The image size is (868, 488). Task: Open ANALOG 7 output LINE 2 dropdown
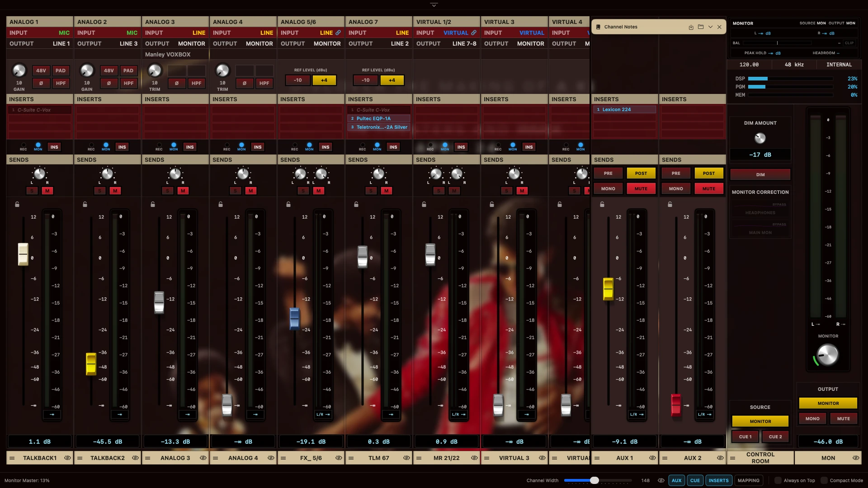400,43
